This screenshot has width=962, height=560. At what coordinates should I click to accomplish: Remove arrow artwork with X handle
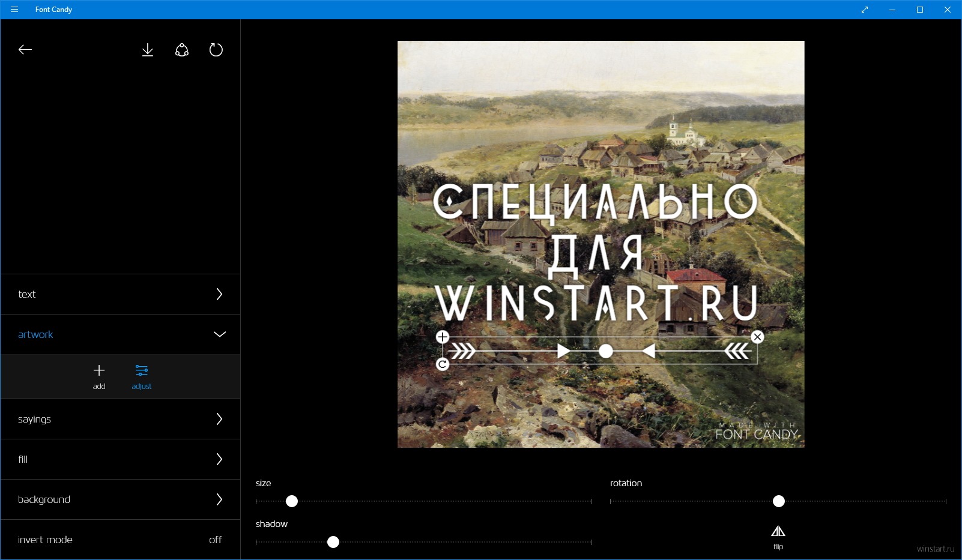point(758,337)
